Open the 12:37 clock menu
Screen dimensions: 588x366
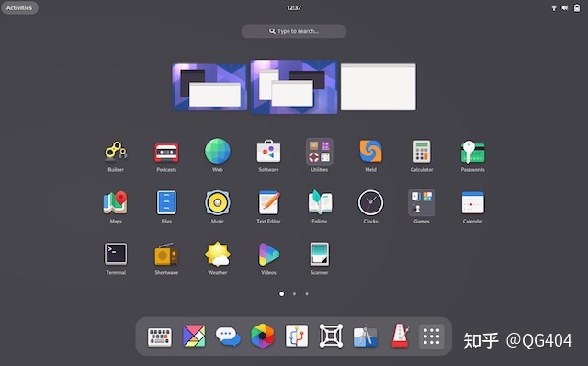pyautogui.click(x=294, y=8)
